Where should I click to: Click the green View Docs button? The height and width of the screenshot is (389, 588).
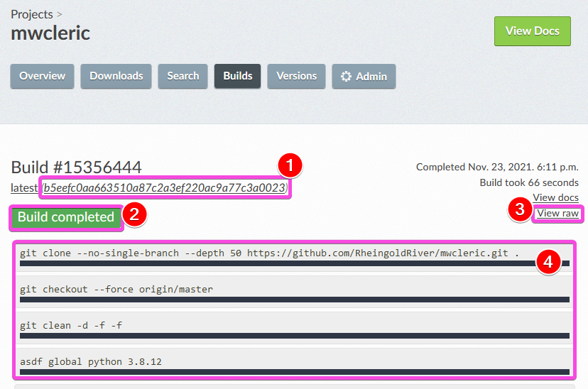(x=533, y=31)
